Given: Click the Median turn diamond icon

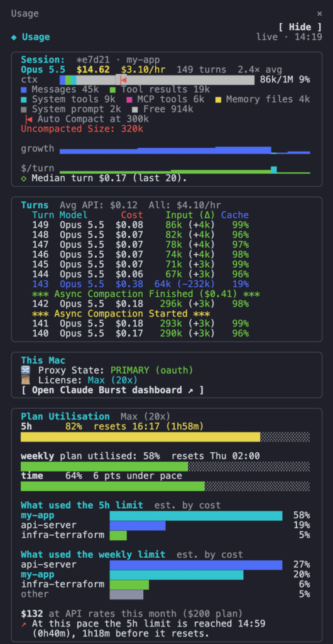Looking at the screenshot, I should pyautogui.click(x=24, y=178).
